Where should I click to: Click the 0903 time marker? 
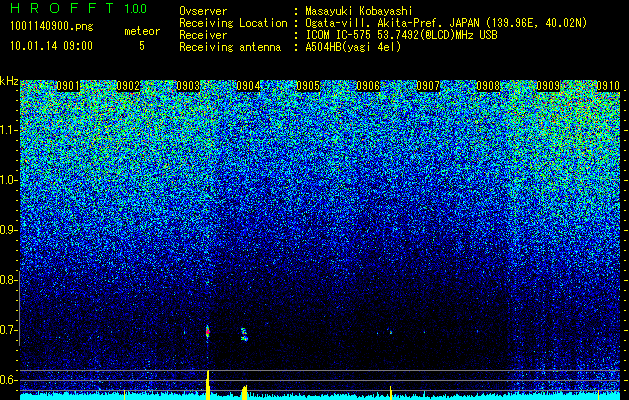coord(188,86)
